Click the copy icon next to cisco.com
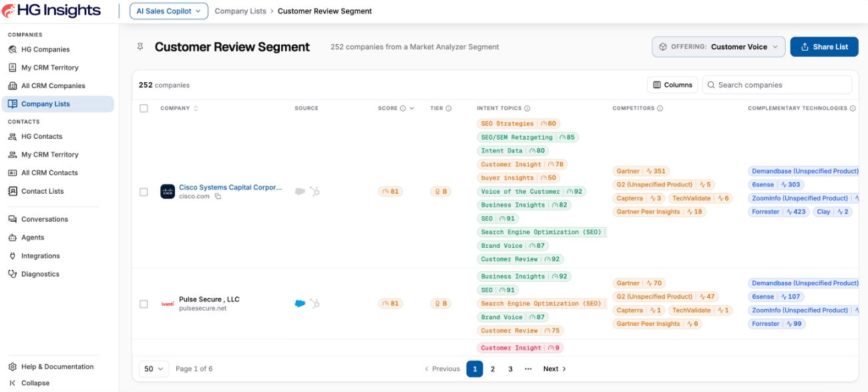The image size is (868, 392). [x=218, y=196]
